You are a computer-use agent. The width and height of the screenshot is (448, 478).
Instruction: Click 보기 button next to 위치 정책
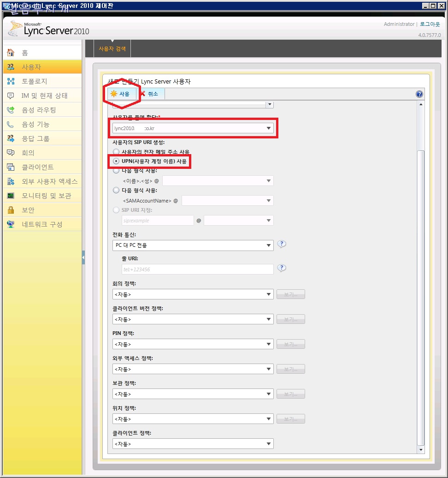click(290, 419)
